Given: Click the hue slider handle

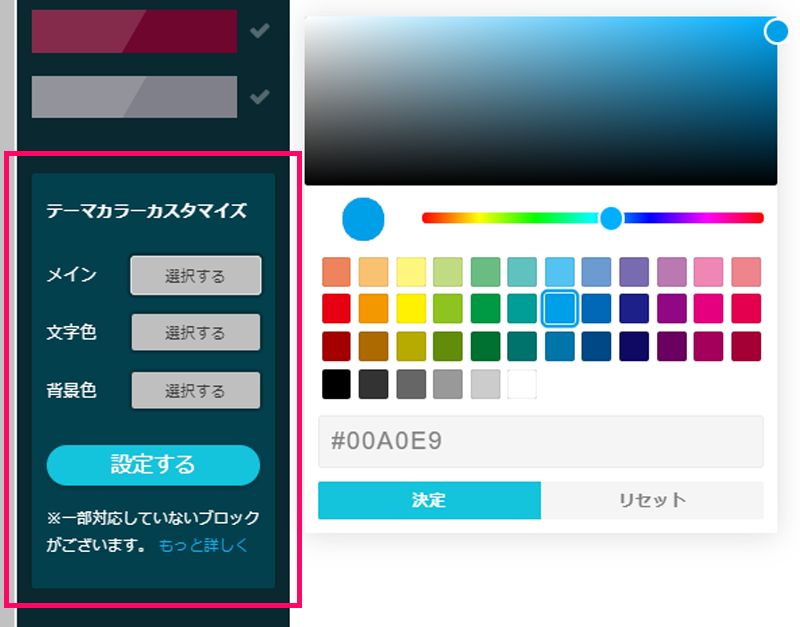Looking at the screenshot, I should point(611,218).
